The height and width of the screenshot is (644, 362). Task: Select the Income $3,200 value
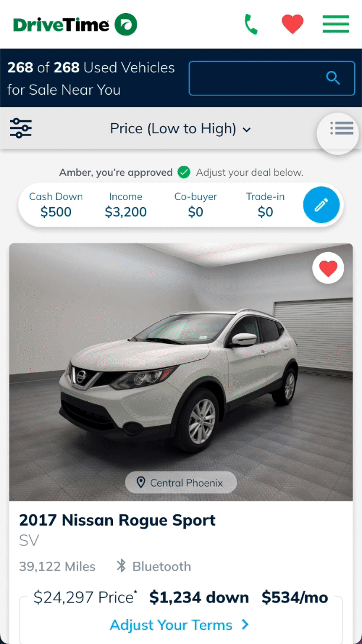[125, 212]
